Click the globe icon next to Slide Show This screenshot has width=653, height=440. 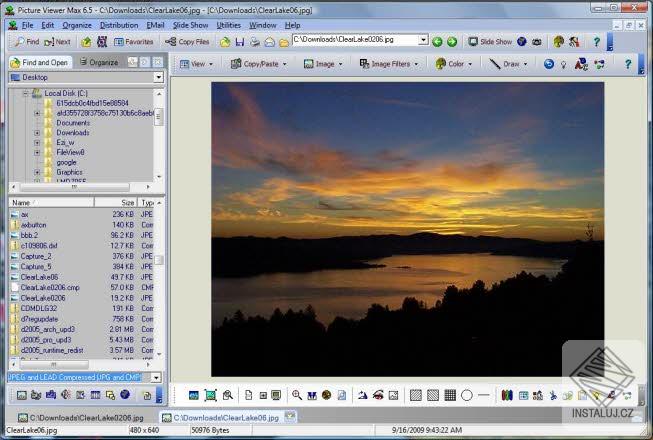(522, 42)
